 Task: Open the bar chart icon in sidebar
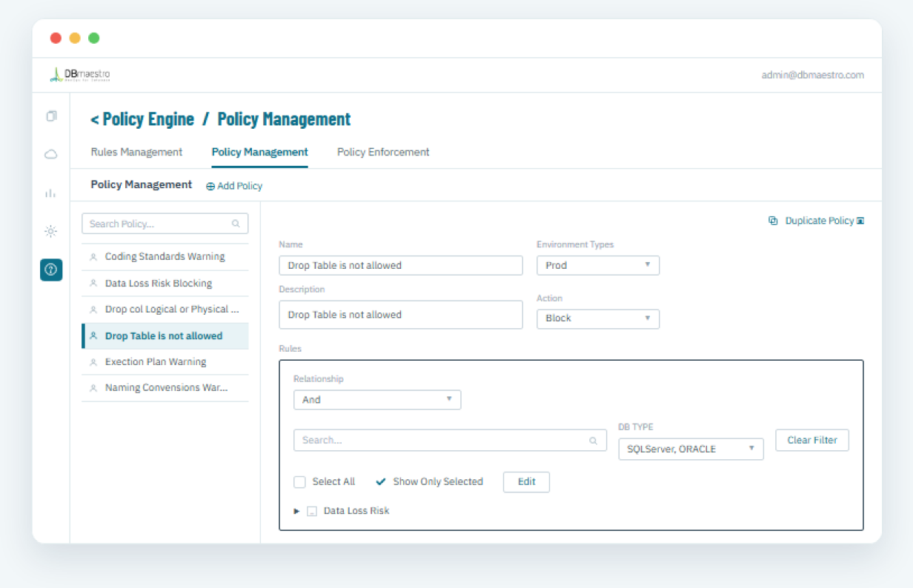click(x=50, y=193)
